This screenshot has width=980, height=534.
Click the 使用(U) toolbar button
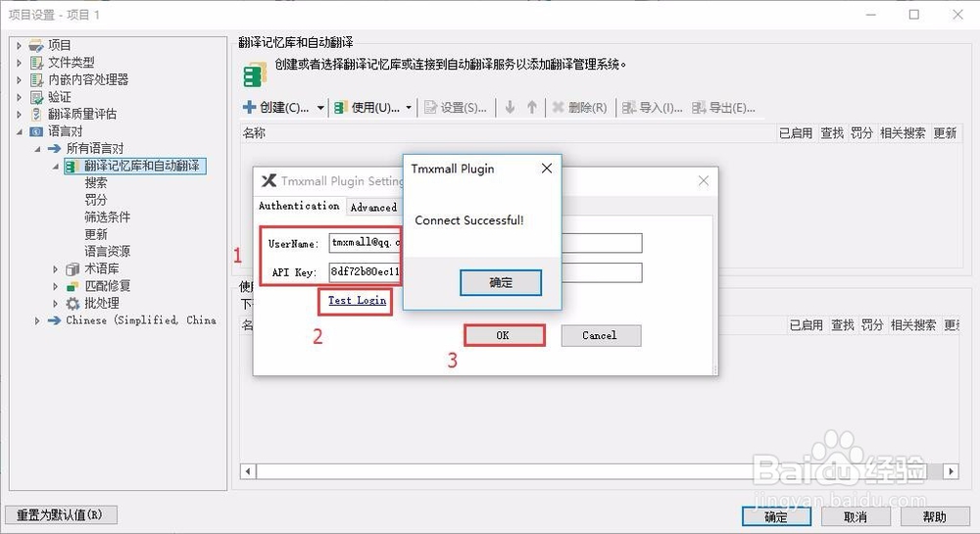pyautogui.click(x=367, y=108)
